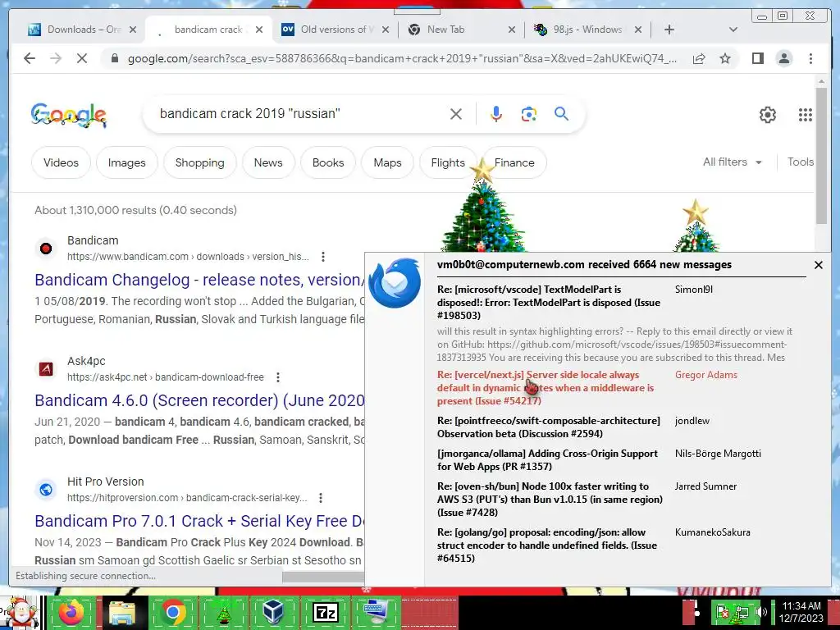Open Google quick settings gear
840x630 pixels.
768,115
